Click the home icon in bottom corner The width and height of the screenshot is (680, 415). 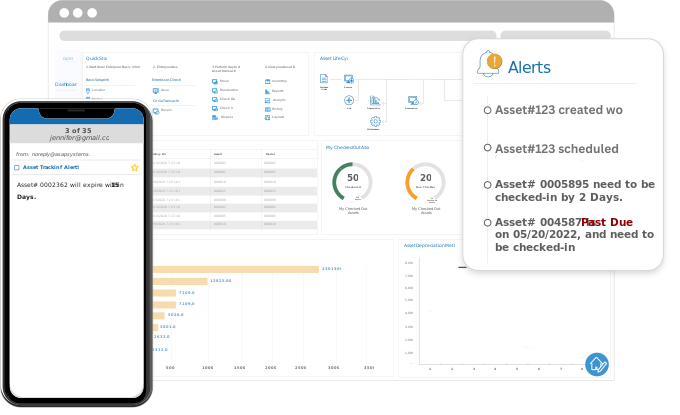pos(597,364)
